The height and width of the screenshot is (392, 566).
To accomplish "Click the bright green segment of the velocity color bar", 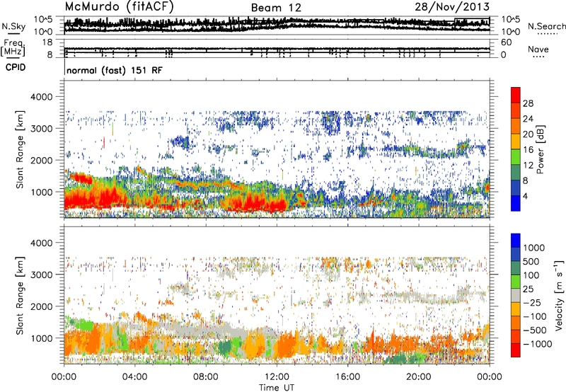I will (x=516, y=282).
